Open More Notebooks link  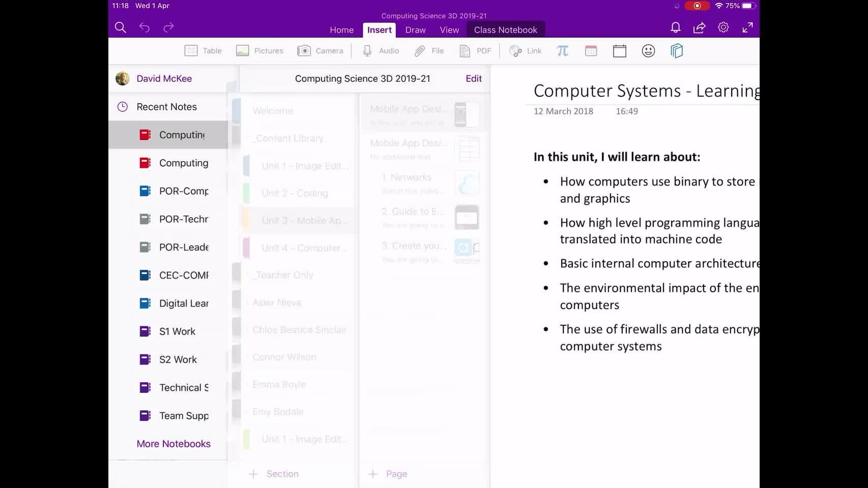coord(173,444)
